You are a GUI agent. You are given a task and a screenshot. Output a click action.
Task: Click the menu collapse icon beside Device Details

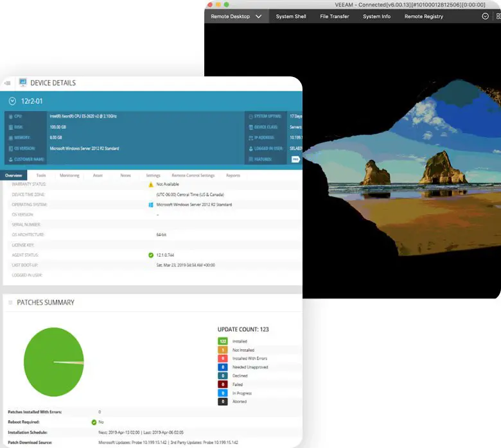(7, 83)
